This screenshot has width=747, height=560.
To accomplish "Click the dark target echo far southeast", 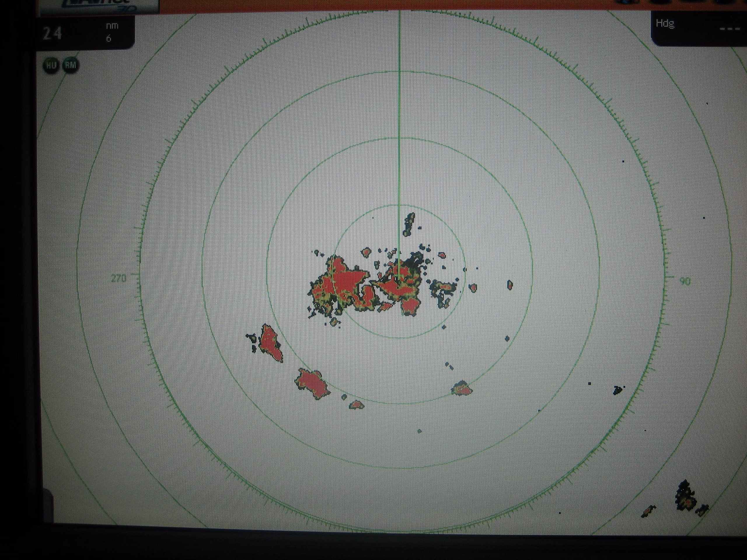I will click(x=617, y=390).
